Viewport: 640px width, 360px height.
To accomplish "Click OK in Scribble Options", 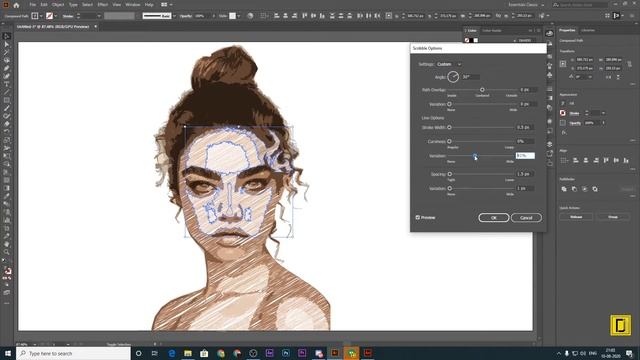I will (x=493, y=218).
